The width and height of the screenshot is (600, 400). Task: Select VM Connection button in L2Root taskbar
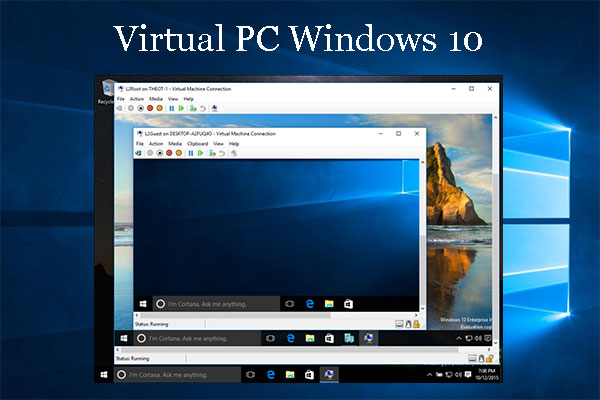coord(368,338)
